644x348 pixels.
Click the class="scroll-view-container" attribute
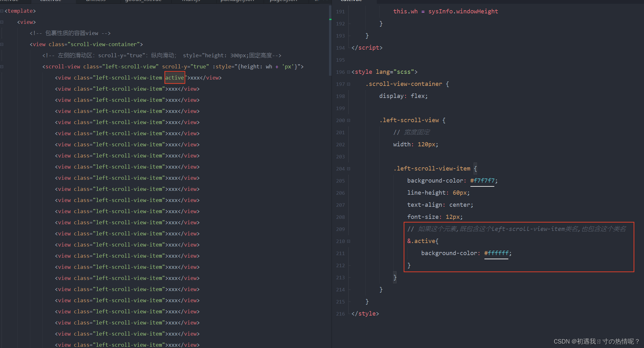(94, 44)
